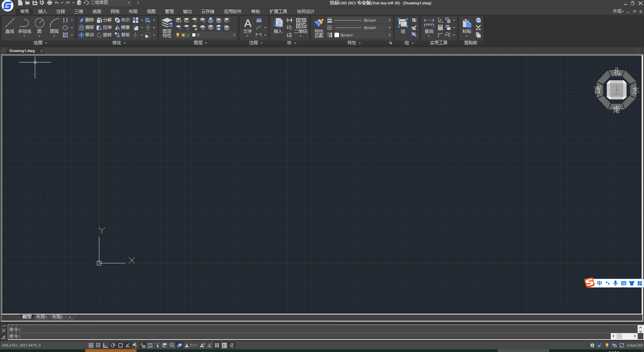Select the Line (直线) drawing tool
Screen dimensions: 644x352
tap(10, 26)
